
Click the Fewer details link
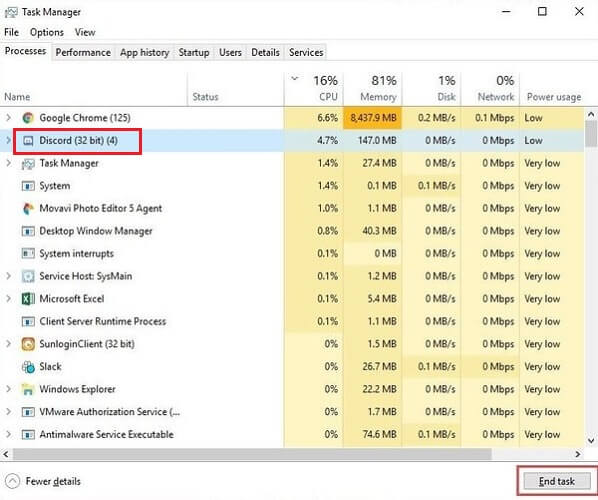(x=53, y=481)
